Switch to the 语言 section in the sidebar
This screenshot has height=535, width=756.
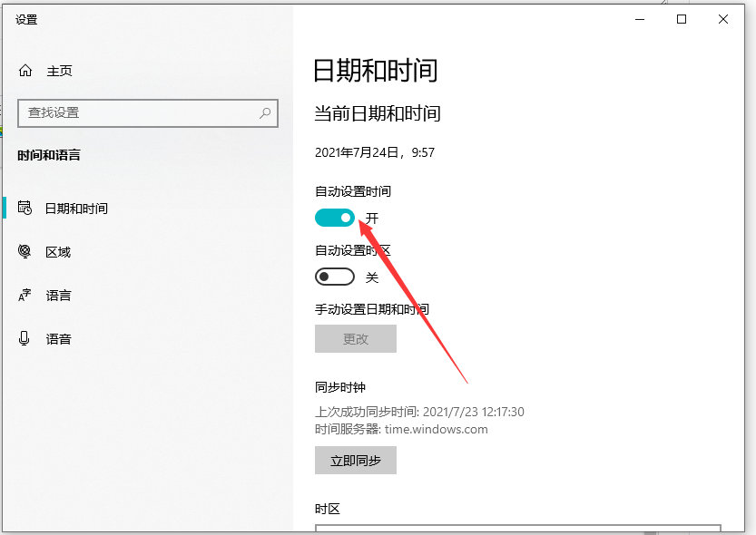coord(58,295)
